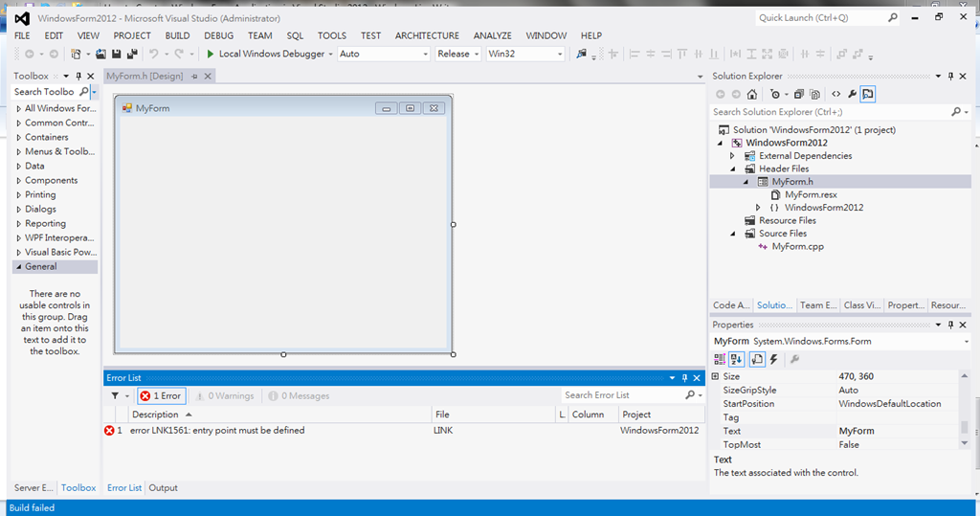Collapse Header Files folder node
Viewport: 980px width, 516px height.
pyautogui.click(x=732, y=168)
